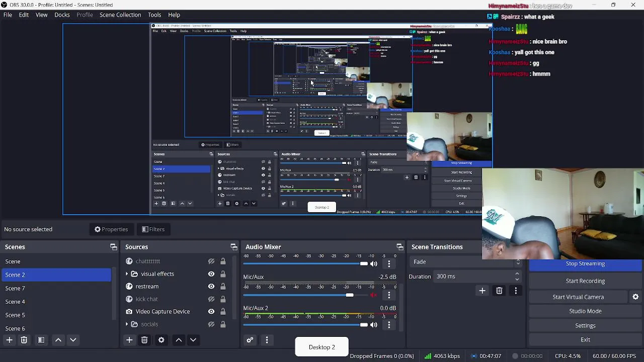Open top audio channel options menu
The width and height of the screenshot is (644, 362).
pos(389,263)
